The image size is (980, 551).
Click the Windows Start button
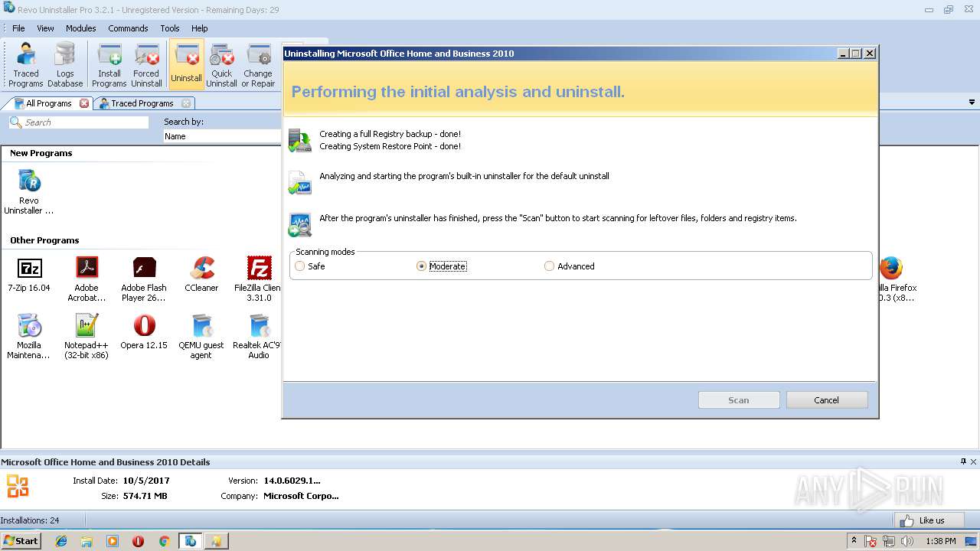coord(21,541)
